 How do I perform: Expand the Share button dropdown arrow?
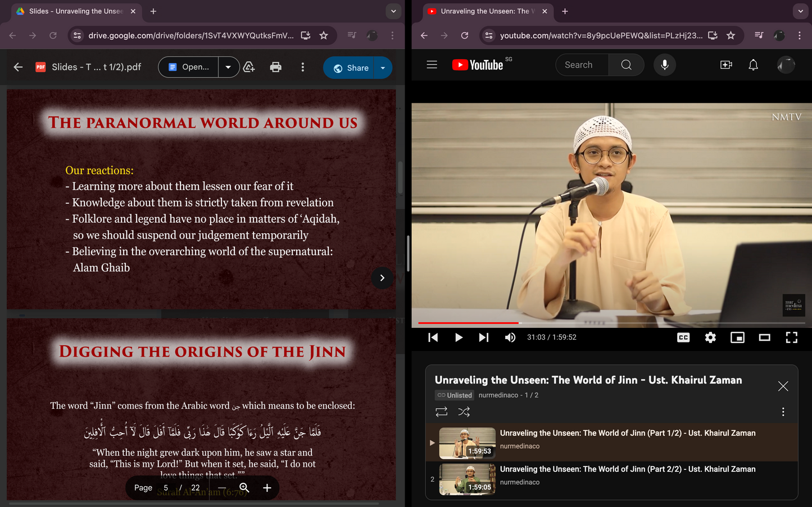[x=383, y=68]
